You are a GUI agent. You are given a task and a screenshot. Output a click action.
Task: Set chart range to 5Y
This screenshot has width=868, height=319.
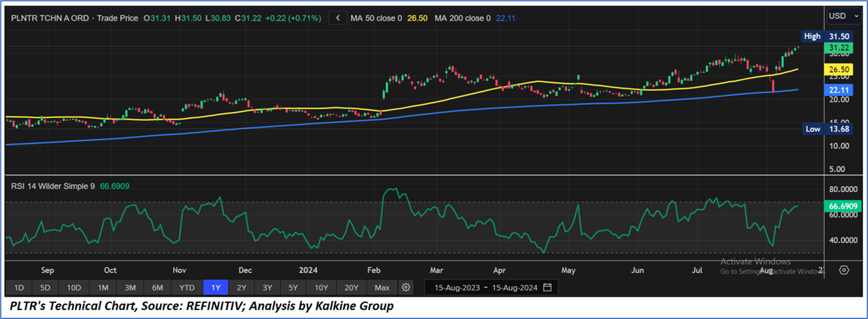point(293,287)
